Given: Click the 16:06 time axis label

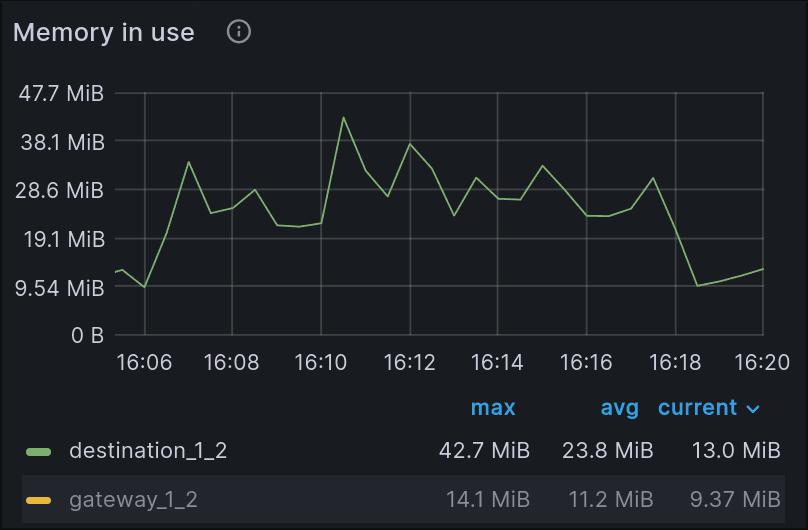Looking at the screenshot, I should 144,363.
